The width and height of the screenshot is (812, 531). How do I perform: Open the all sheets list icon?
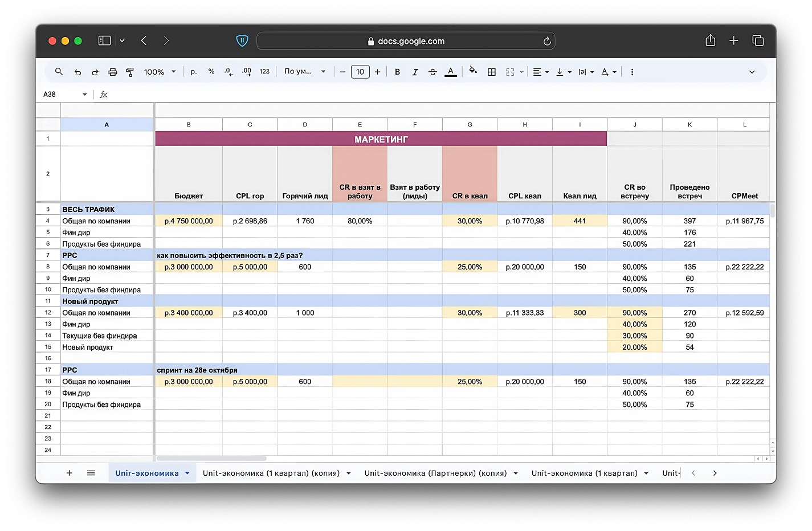(x=91, y=473)
